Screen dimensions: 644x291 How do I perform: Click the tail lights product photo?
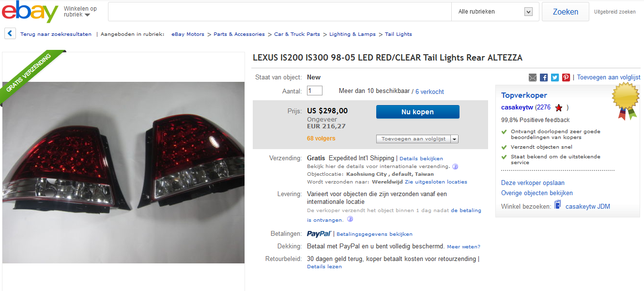(x=123, y=172)
